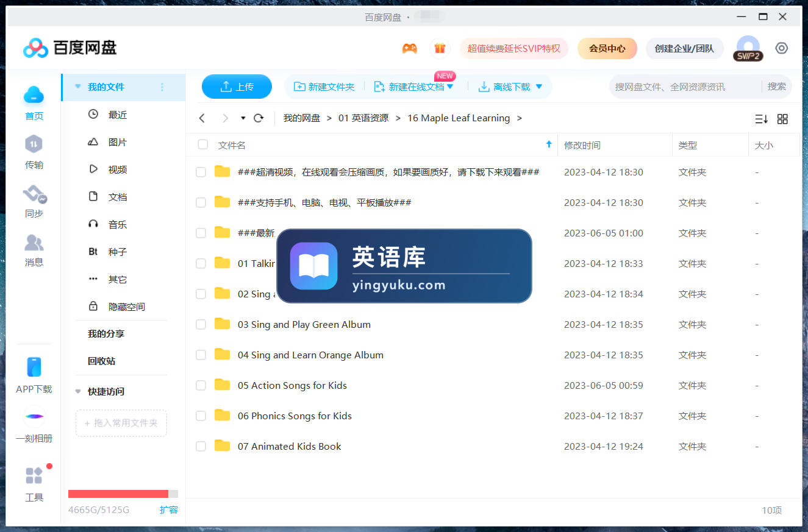Click 新建文件夹 button
The image size is (808, 532).
pos(324,87)
